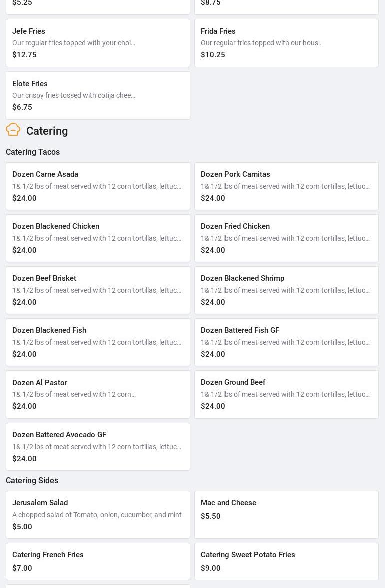The height and width of the screenshot is (588, 385).
Task: Choose the Dozen Blackened Fish item
Action: pos(98,342)
